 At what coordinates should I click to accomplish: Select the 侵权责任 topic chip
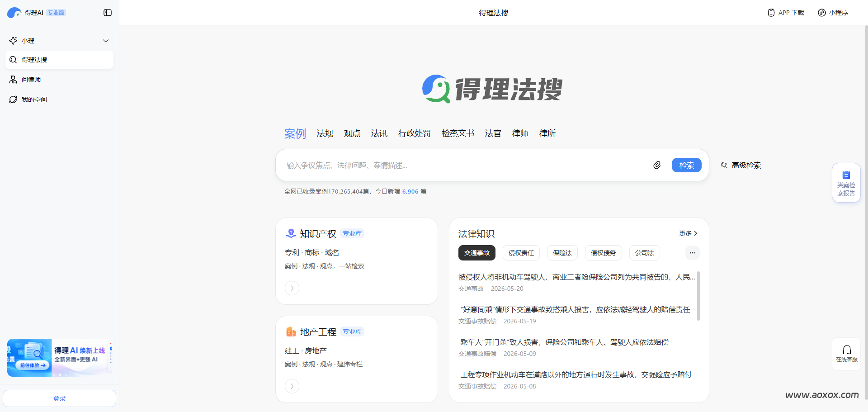pyautogui.click(x=521, y=253)
